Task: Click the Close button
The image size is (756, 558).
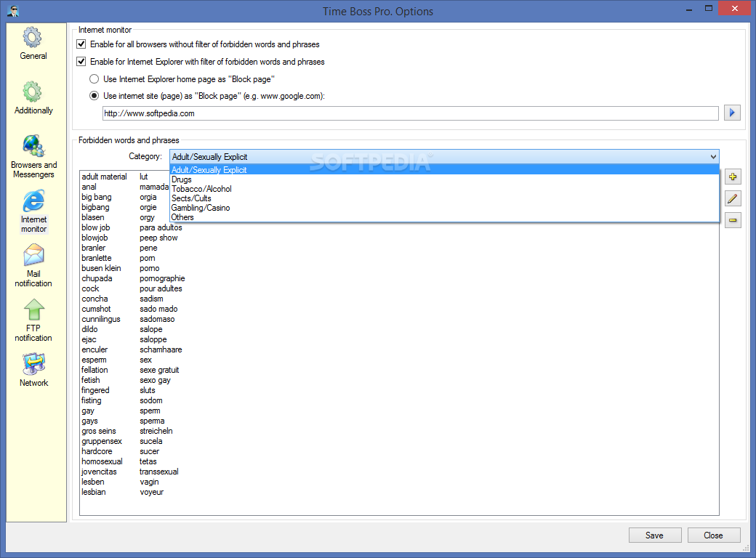Action: click(714, 535)
